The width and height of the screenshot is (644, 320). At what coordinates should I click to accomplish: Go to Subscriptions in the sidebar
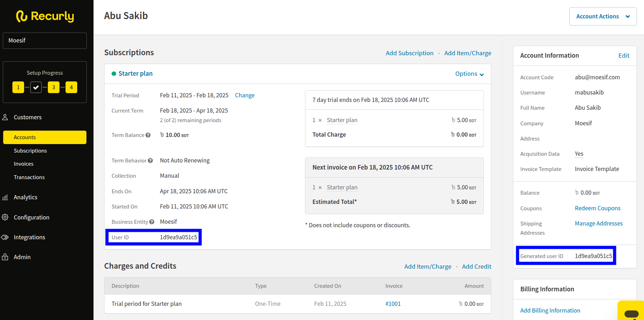tap(30, 151)
